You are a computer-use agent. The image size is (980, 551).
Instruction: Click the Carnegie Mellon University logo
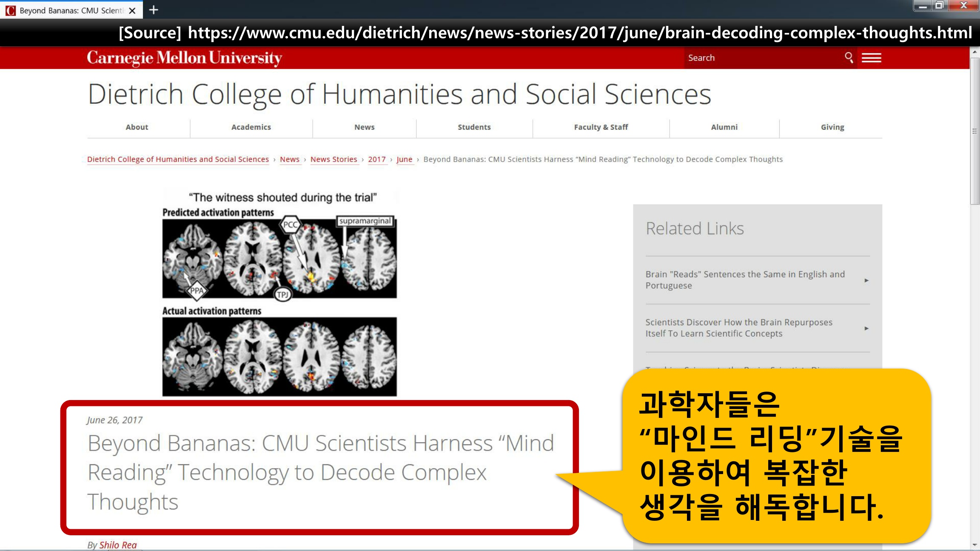(184, 58)
